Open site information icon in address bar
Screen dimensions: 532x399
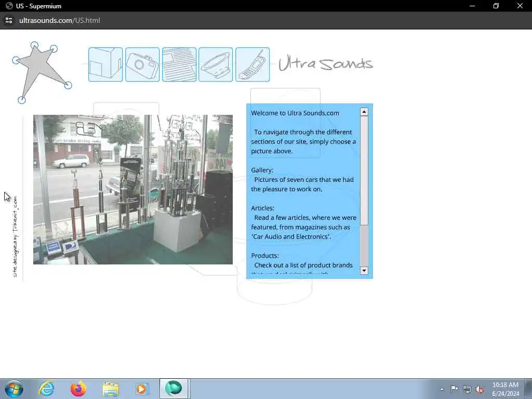pos(9,20)
